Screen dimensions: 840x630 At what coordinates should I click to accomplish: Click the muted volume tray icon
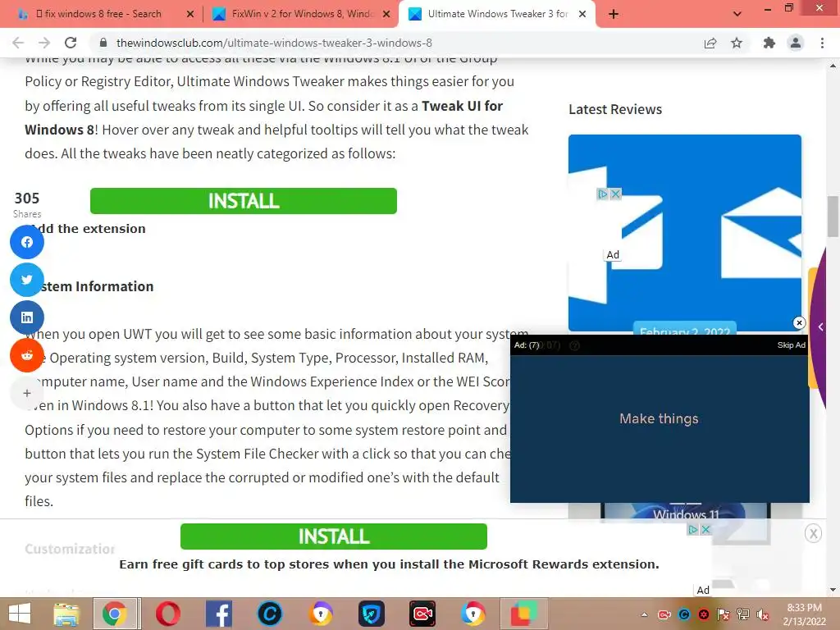[764, 614]
